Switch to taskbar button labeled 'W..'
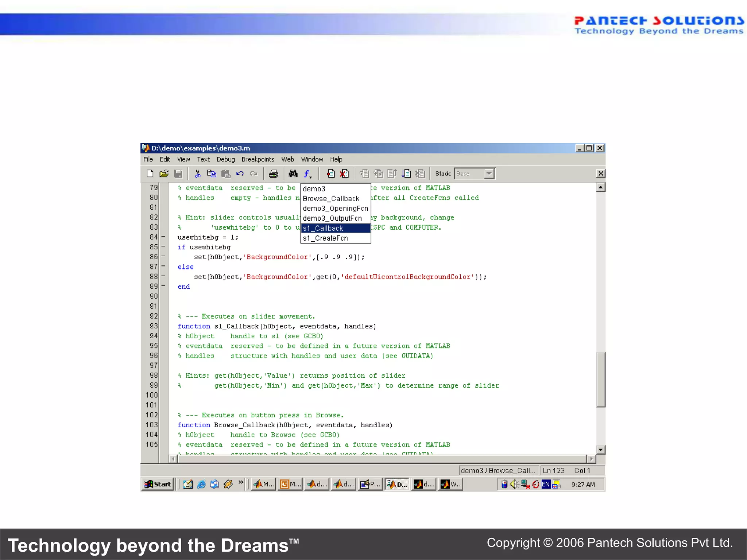This screenshot has height=560, width=747. (x=450, y=484)
